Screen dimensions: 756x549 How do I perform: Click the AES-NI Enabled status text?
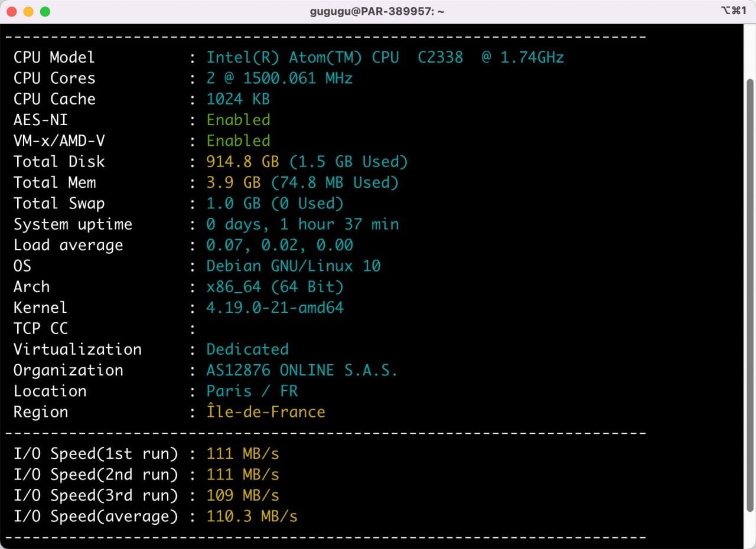(x=238, y=120)
